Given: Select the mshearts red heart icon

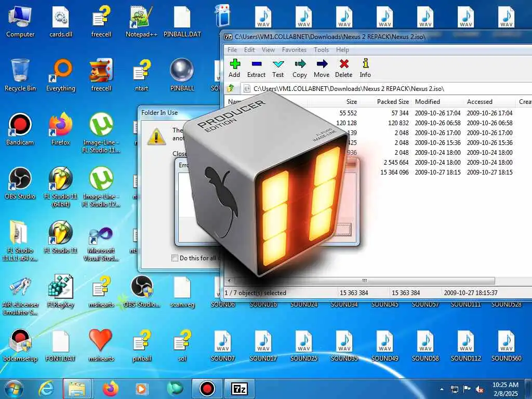Looking at the screenshot, I should point(101,345).
